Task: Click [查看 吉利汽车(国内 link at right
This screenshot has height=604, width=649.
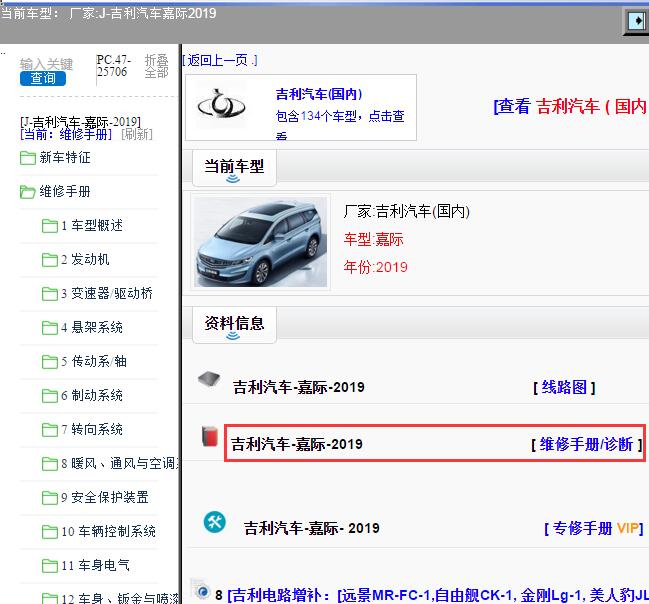Action: point(570,106)
